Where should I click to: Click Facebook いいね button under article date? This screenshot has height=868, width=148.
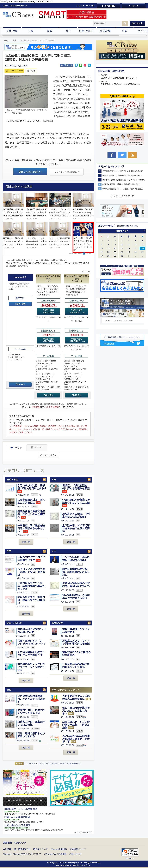(66, 65)
